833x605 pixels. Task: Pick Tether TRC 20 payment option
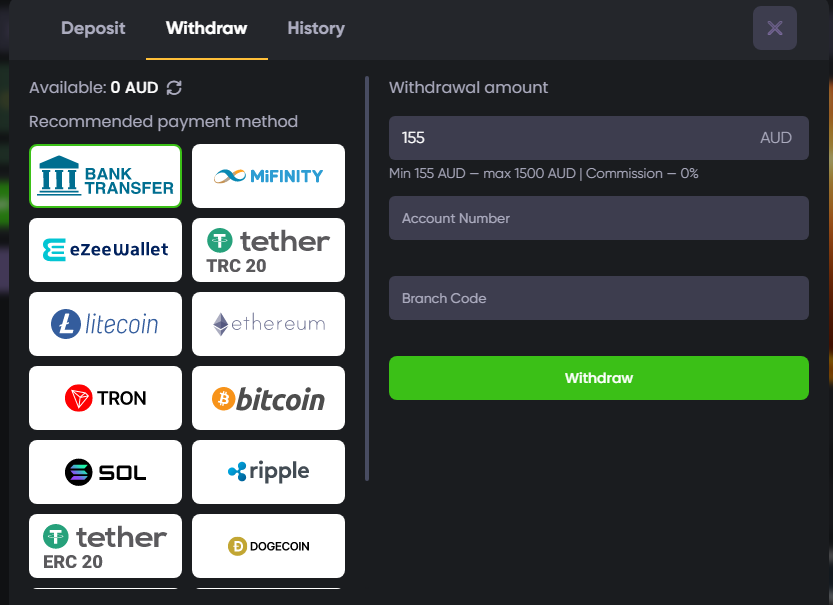[x=268, y=250]
